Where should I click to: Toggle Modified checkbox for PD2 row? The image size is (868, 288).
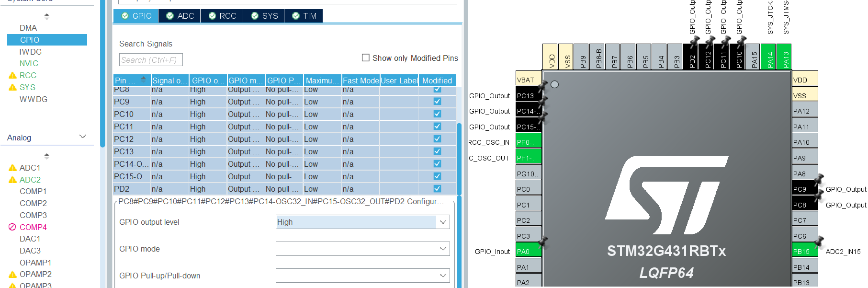point(437,188)
